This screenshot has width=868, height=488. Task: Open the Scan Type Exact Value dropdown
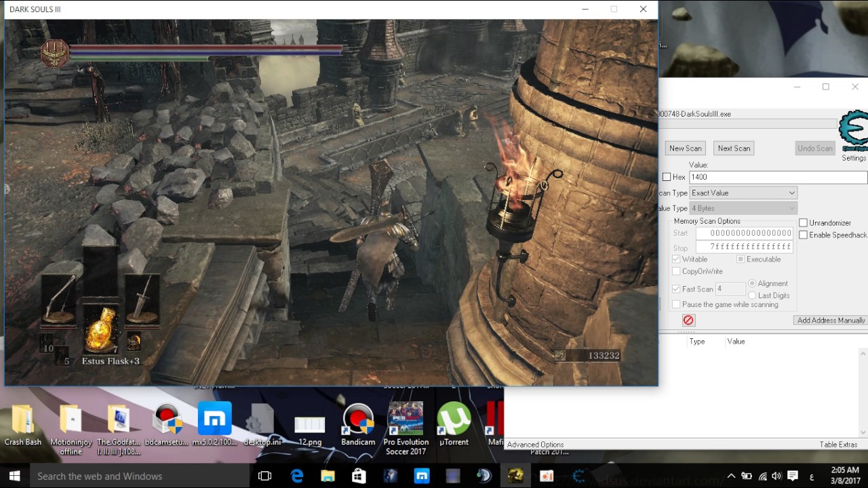[x=743, y=193]
